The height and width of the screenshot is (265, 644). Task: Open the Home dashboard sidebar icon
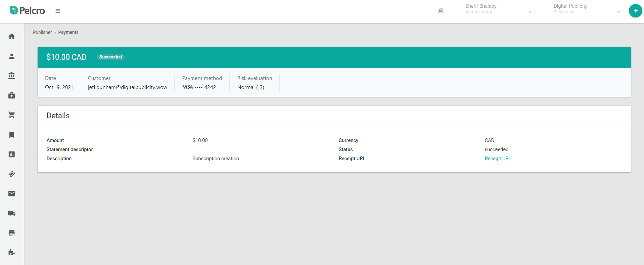coord(12,36)
